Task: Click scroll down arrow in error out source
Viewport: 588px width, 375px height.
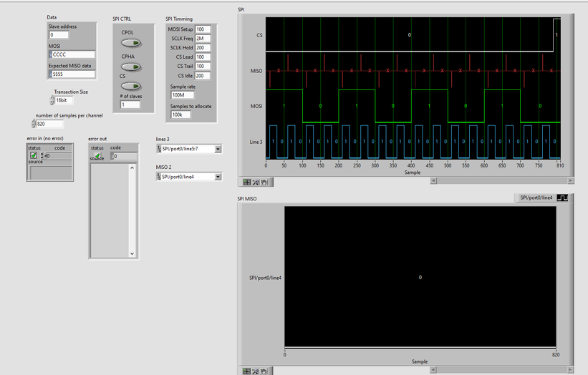Action: coord(132,253)
